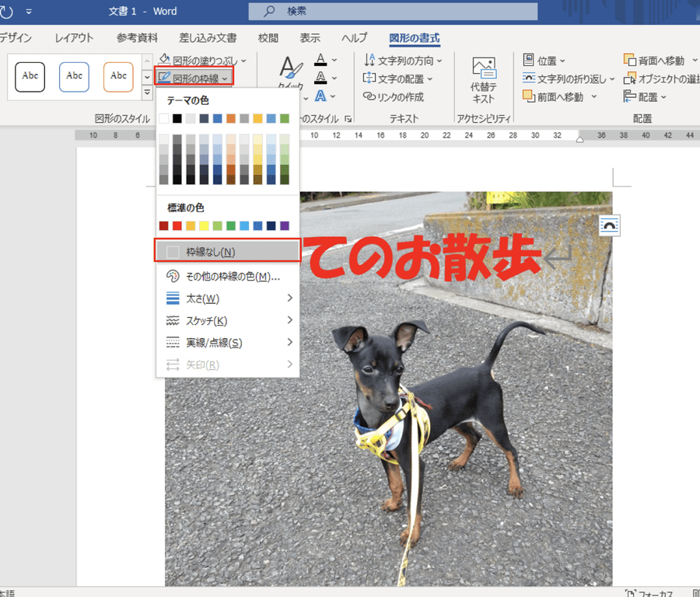Viewport: 700px width, 597px height.
Task: Click the 背面へ移動 send backward icon
Action: [630, 60]
